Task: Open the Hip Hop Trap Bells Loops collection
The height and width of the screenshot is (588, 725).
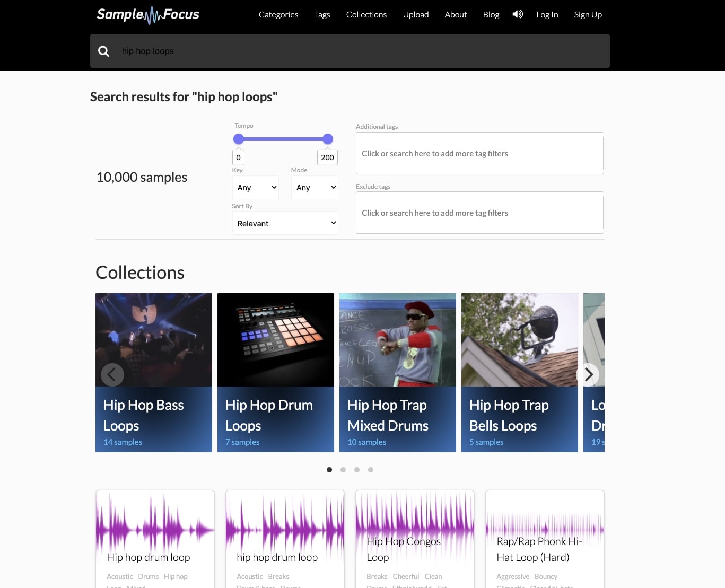Action: (519, 372)
